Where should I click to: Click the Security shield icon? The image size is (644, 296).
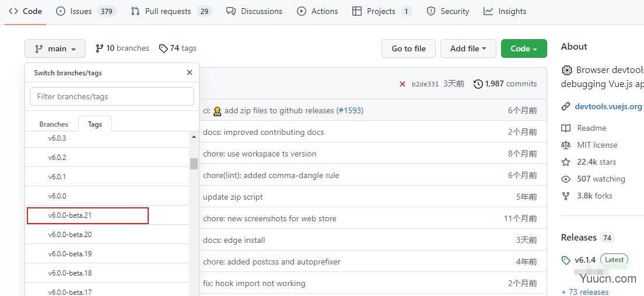click(431, 12)
